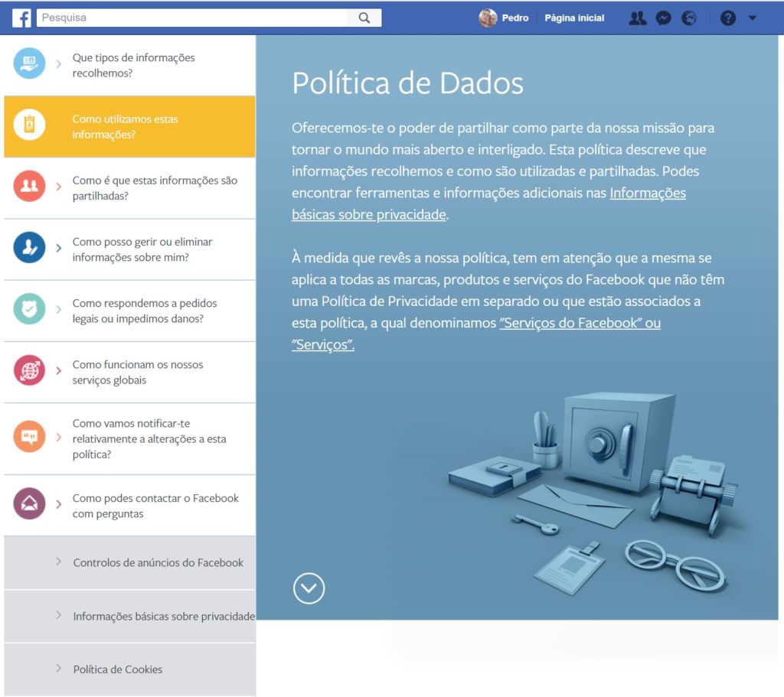Open 'Como posso gerir ou eliminar informações'
This screenshot has width=784, height=697.
click(x=129, y=249)
